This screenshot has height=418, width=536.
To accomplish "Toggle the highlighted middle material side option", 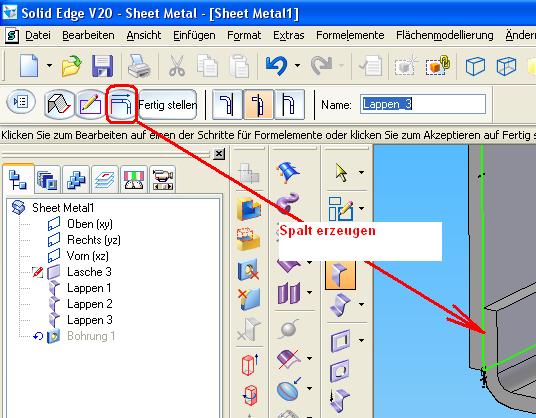I will point(258,104).
